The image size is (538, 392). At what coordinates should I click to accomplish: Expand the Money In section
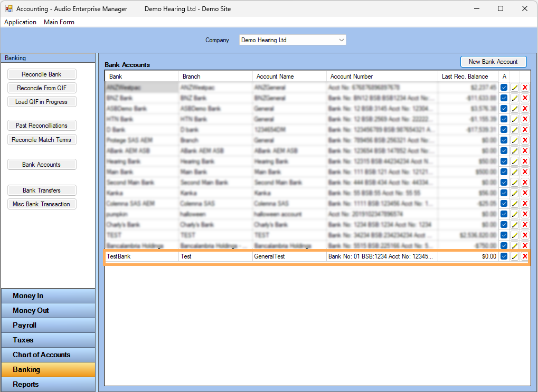point(48,296)
